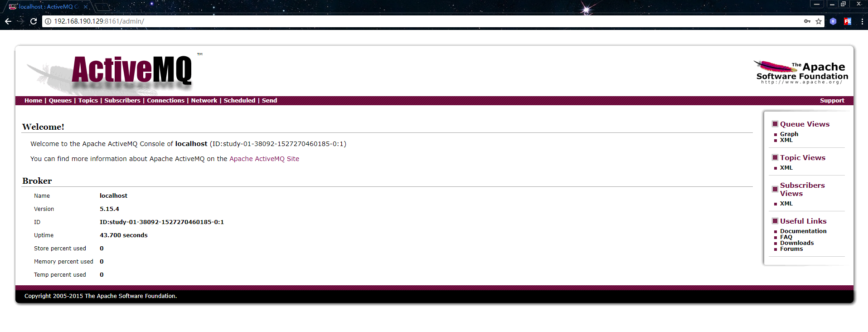Open the Subscribers page
The width and height of the screenshot is (868, 332).
click(x=122, y=101)
